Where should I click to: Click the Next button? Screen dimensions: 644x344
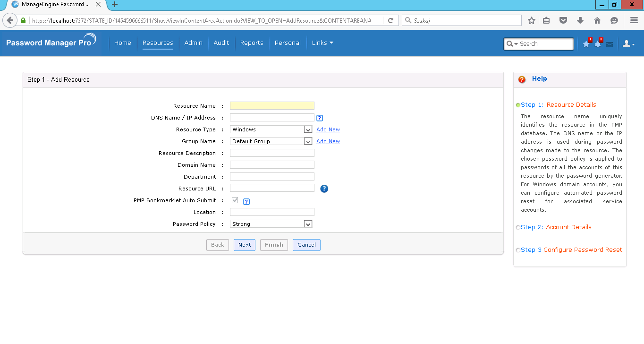(x=245, y=245)
